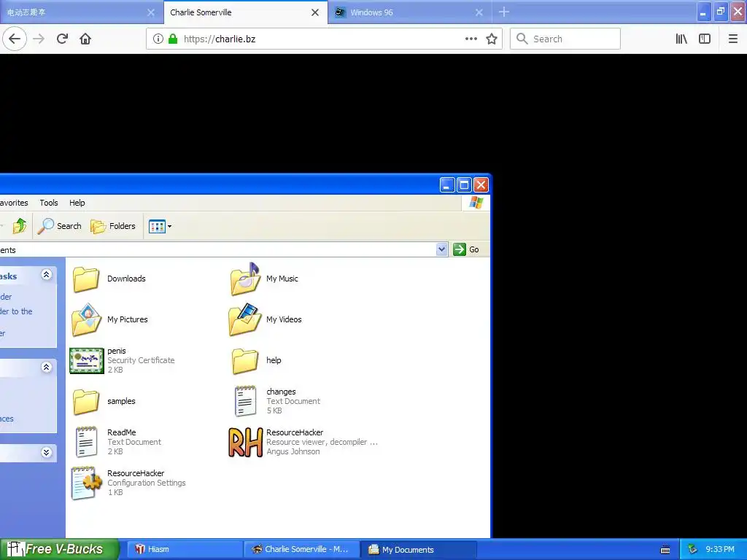Click the browser forward arrow
Image resolution: width=747 pixels, height=560 pixels.
pos(39,39)
